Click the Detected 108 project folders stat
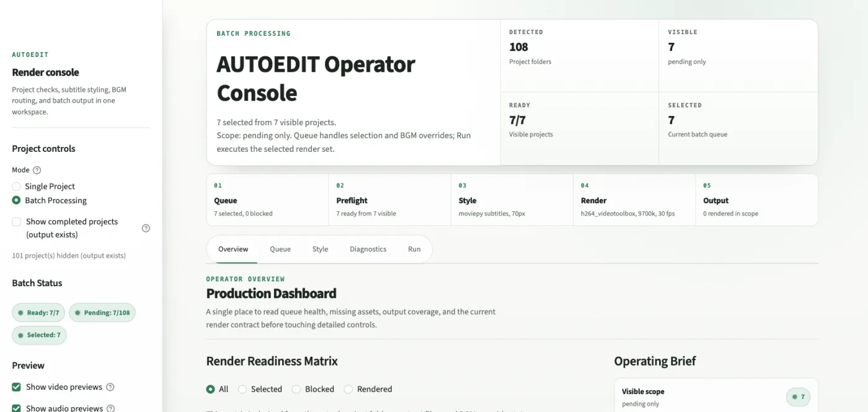The height and width of the screenshot is (412, 868). point(580,56)
